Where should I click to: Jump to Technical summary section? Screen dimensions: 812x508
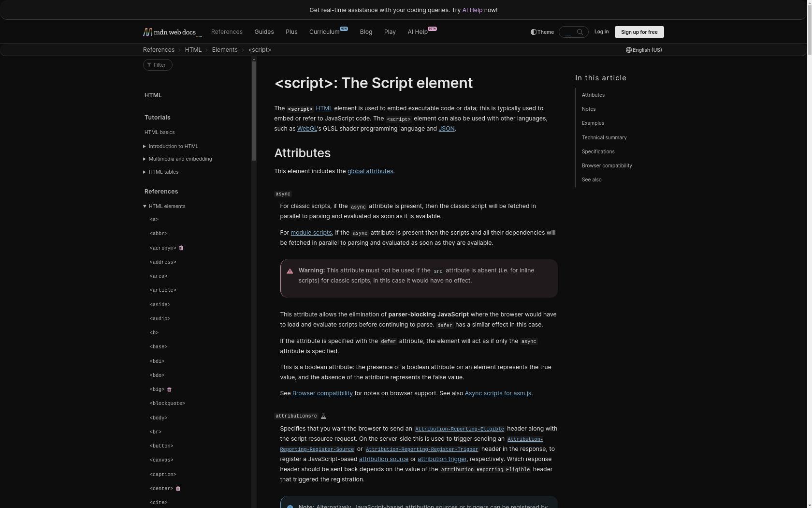pos(604,137)
